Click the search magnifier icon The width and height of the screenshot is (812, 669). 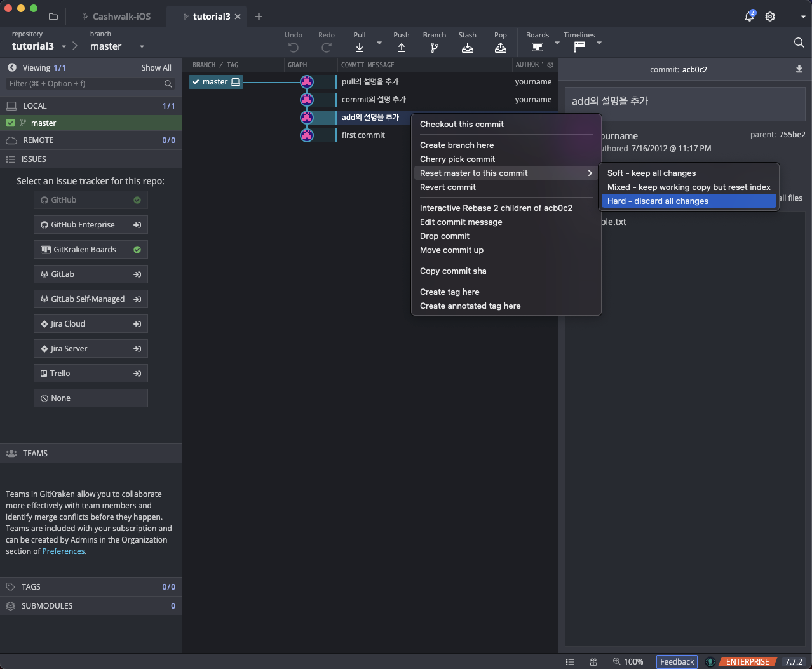click(799, 43)
